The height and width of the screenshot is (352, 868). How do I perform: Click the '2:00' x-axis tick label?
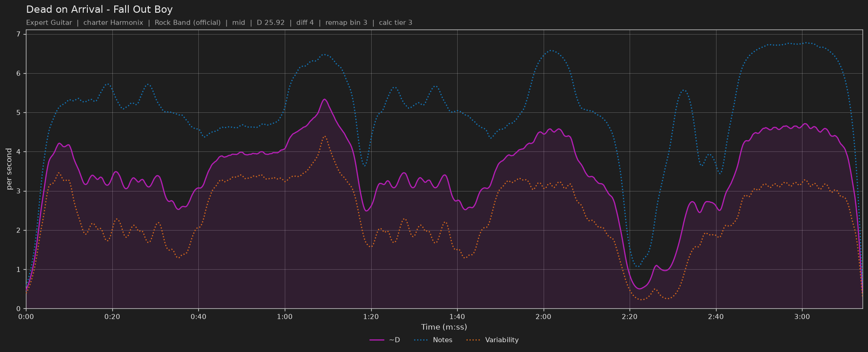(x=543, y=317)
